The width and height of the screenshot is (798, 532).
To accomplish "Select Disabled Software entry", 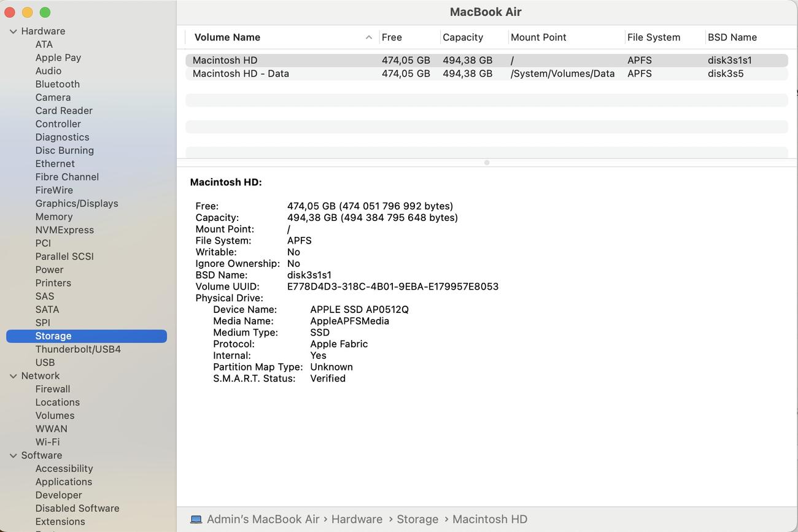I will pyautogui.click(x=77, y=508).
